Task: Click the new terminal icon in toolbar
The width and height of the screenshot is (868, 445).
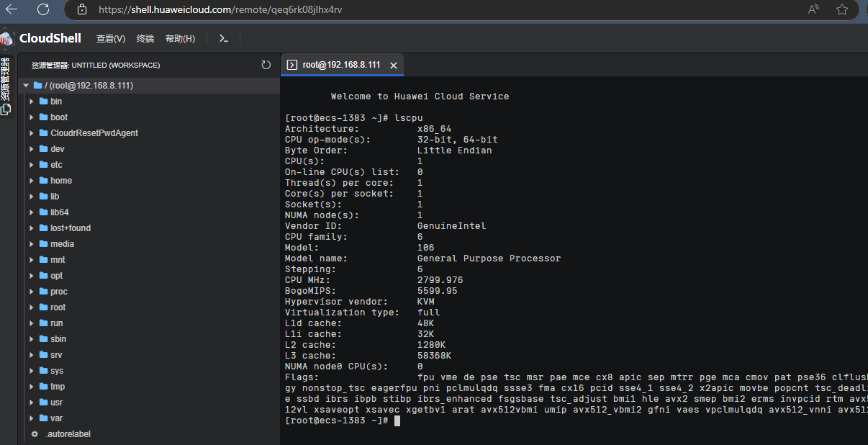Action: point(224,39)
